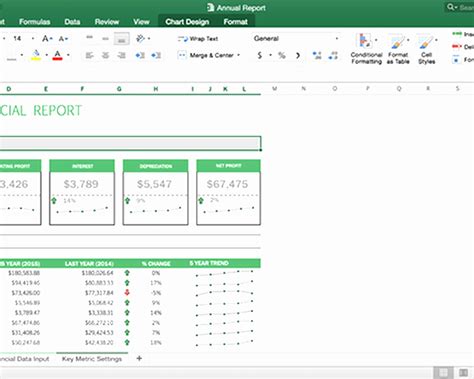Apply the red font color

click(57, 55)
